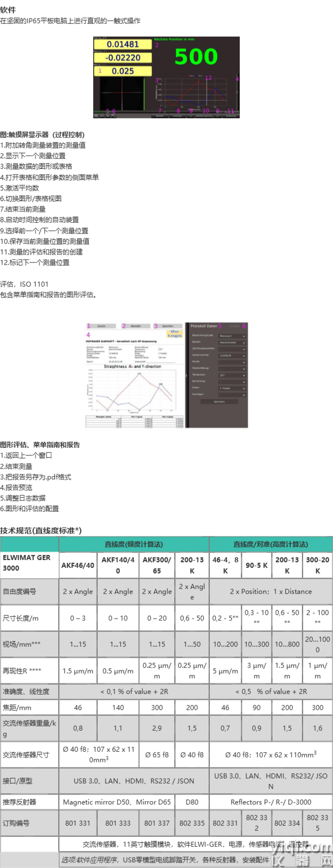Click row label '订购编号'
Image resolution: width=333 pixels, height=868 pixels.
click(x=29, y=823)
